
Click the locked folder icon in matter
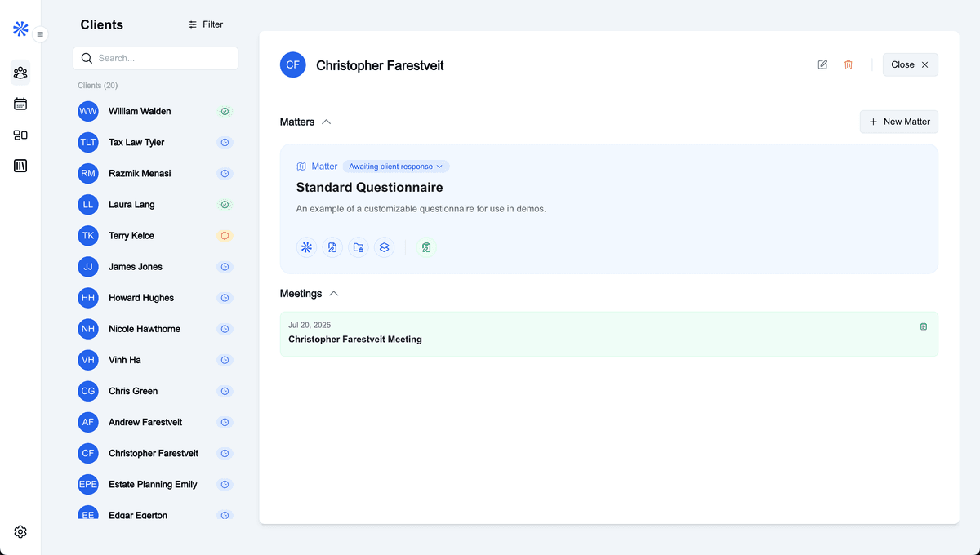click(359, 247)
